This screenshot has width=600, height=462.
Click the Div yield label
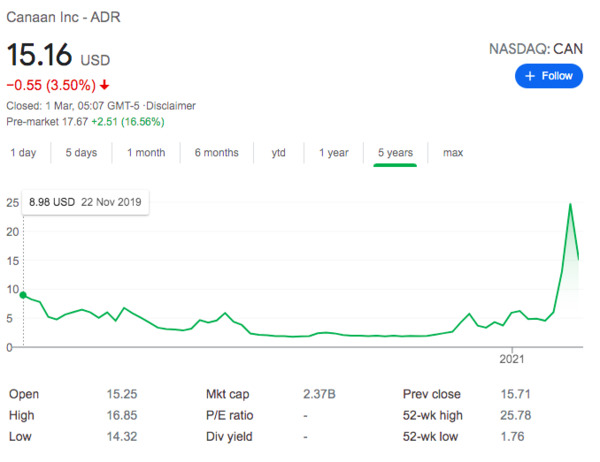click(229, 437)
